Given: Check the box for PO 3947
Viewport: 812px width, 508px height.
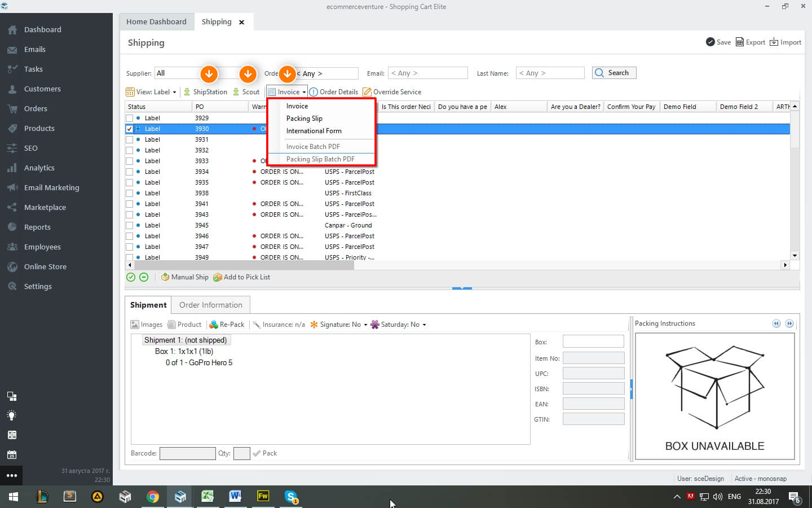Looking at the screenshot, I should pos(130,247).
